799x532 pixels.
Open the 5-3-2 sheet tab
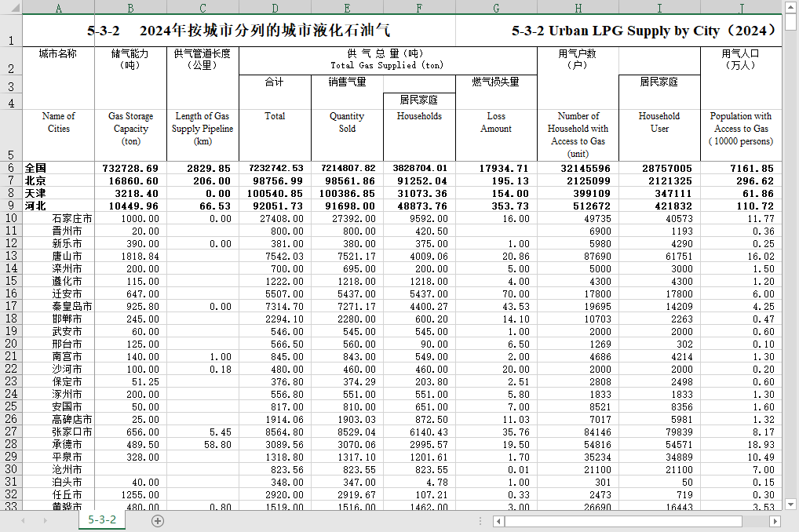pos(102,519)
